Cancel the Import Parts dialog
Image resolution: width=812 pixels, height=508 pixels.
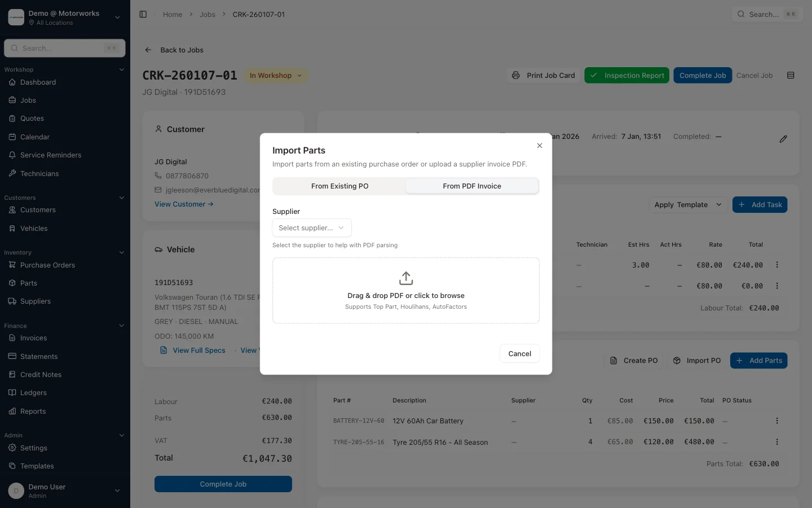519,353
